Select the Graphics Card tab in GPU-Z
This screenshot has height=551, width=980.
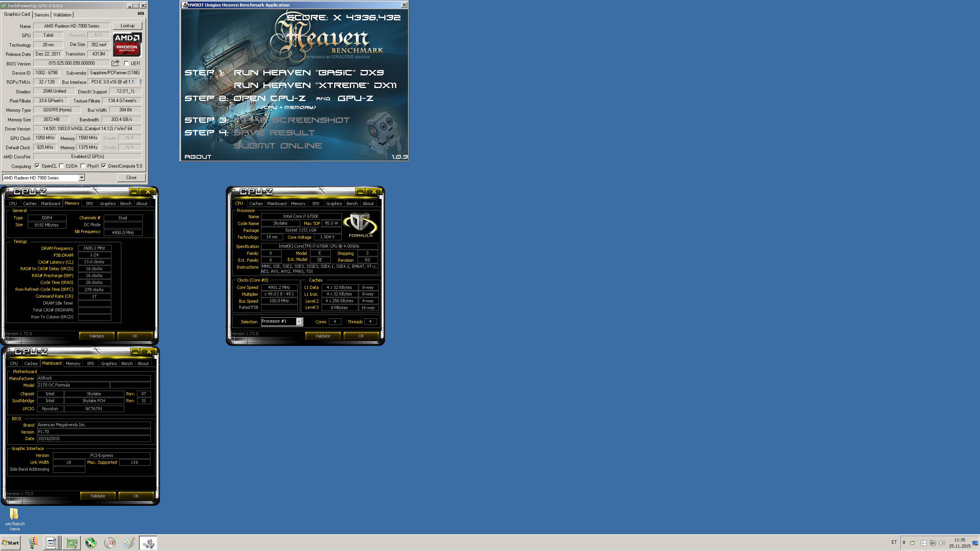[17, 14]
